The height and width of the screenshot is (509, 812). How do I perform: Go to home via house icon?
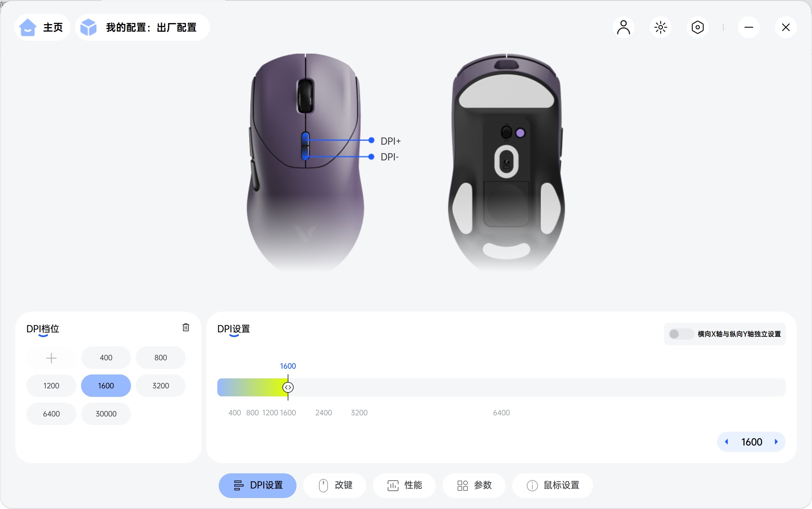(28, 27)
